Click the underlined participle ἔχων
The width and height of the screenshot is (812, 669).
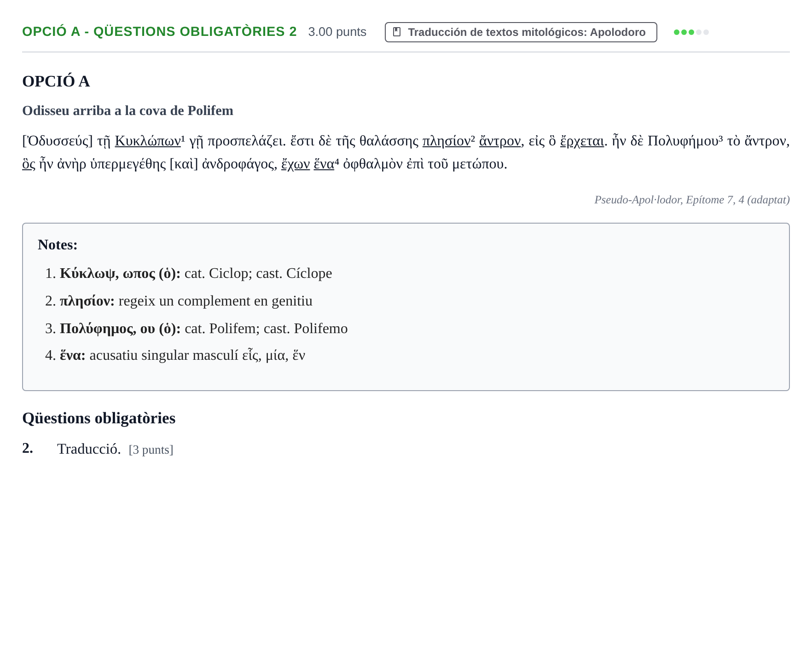pos(296,164)
